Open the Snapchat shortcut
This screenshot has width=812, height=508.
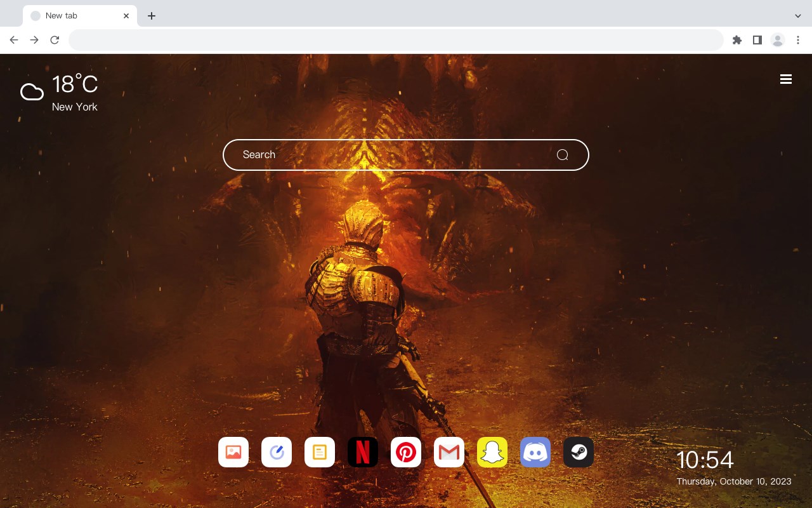492,452
